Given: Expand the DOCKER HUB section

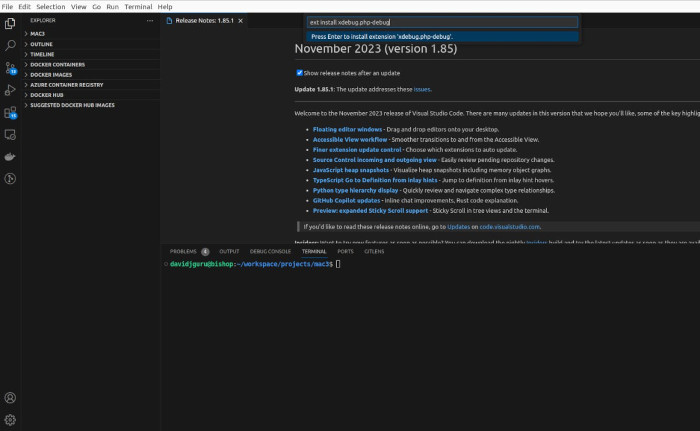Looking at the screenshot, I should click(92, 95).
